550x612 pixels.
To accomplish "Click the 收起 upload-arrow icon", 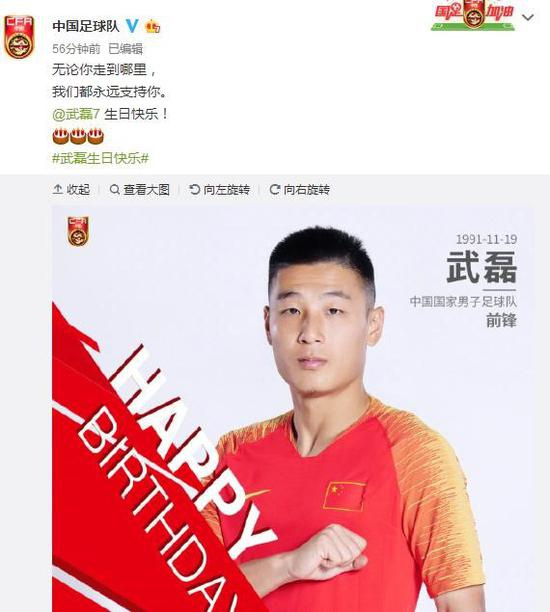I will [57, 190].
